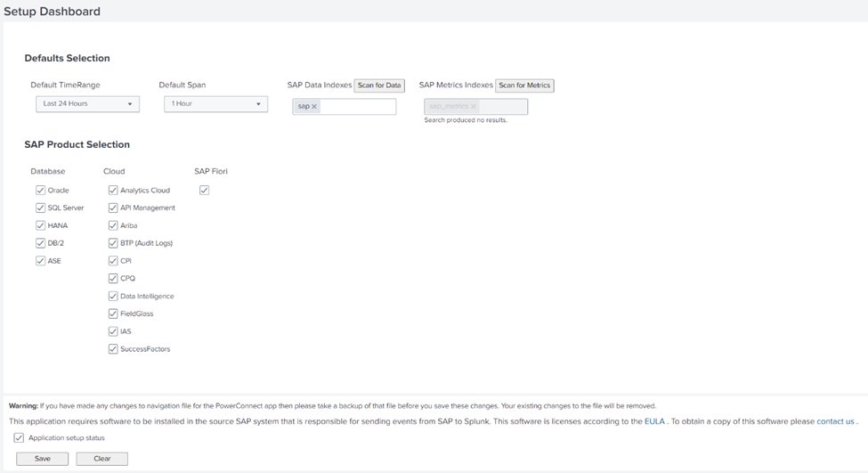Click the Scan for Data button
Screen dimensions: 868x473
pos(379,86)
